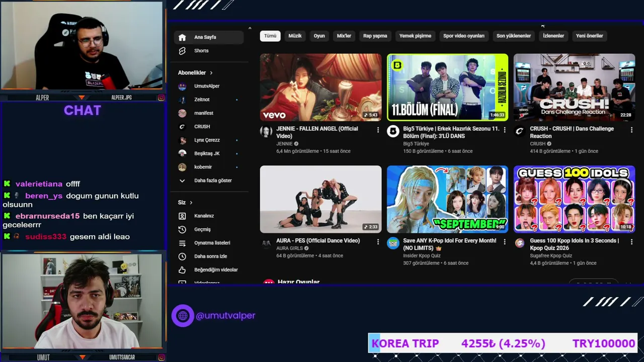Play the CRUSH! Dans Challenge Reaction thumbnail

[x=574, y=87]
